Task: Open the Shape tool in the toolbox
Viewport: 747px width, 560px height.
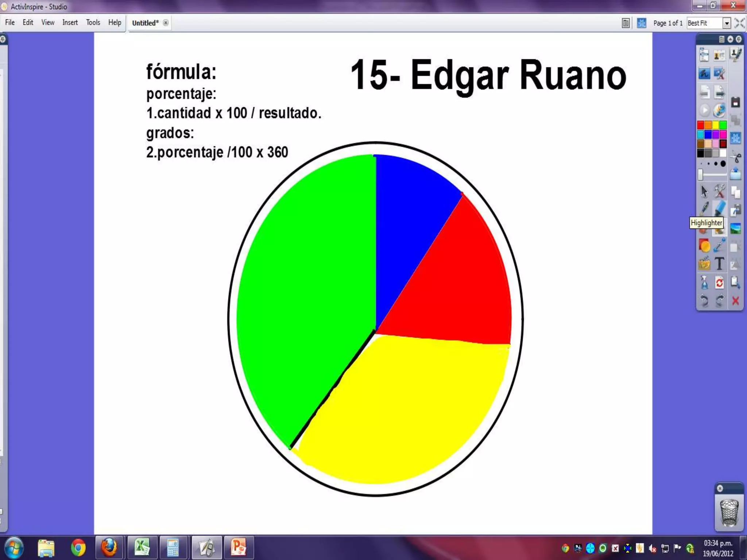Action: coord(704,246)
